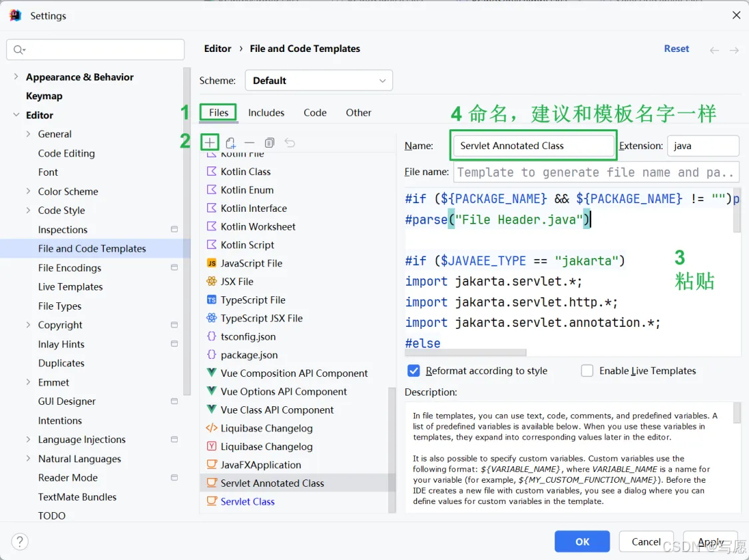Switch to the Includes tab

(x=266, y=113)
